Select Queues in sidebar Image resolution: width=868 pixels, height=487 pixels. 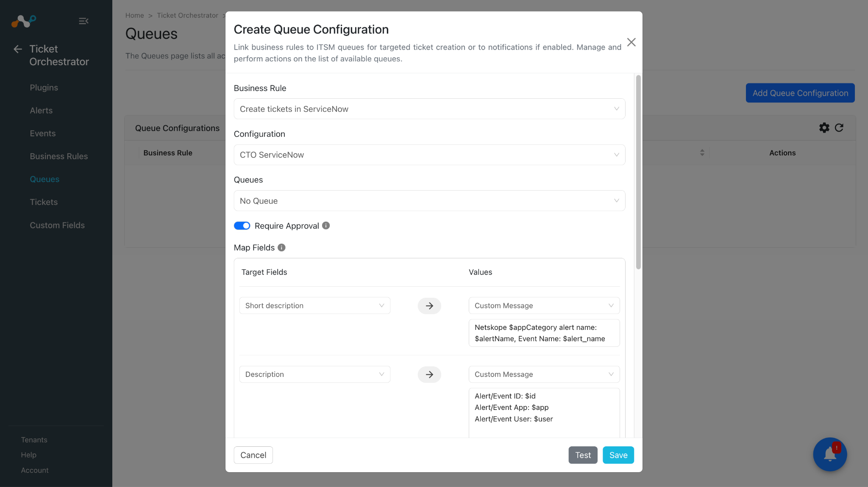[x=45, y=179]
